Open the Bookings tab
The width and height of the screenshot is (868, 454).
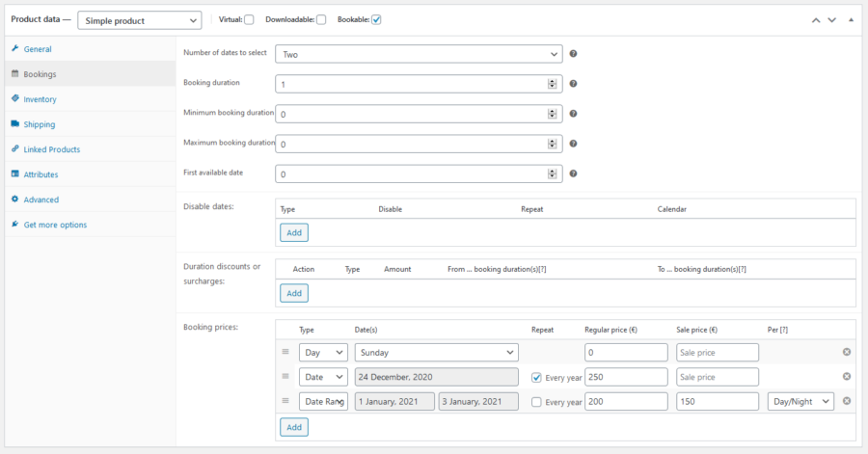point(91,73)
